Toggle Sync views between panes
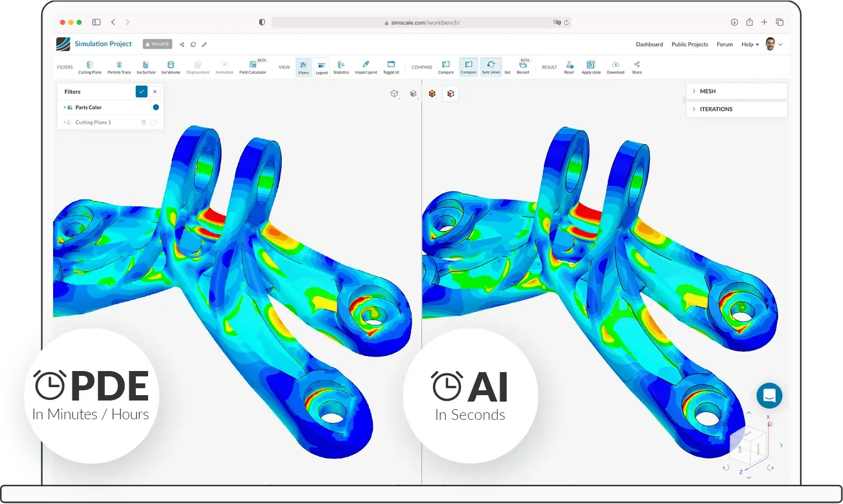 491,68
